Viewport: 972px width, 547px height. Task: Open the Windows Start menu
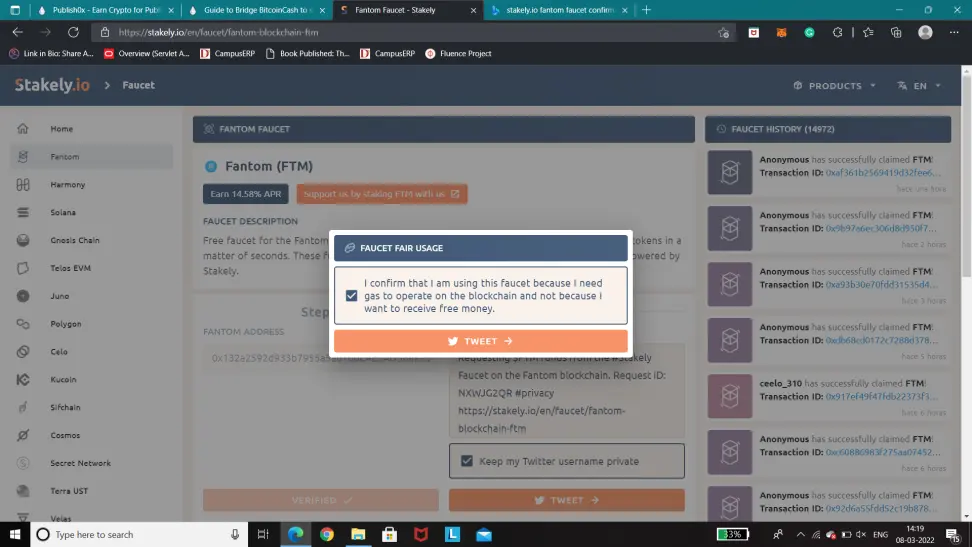(x=15, y=534)
